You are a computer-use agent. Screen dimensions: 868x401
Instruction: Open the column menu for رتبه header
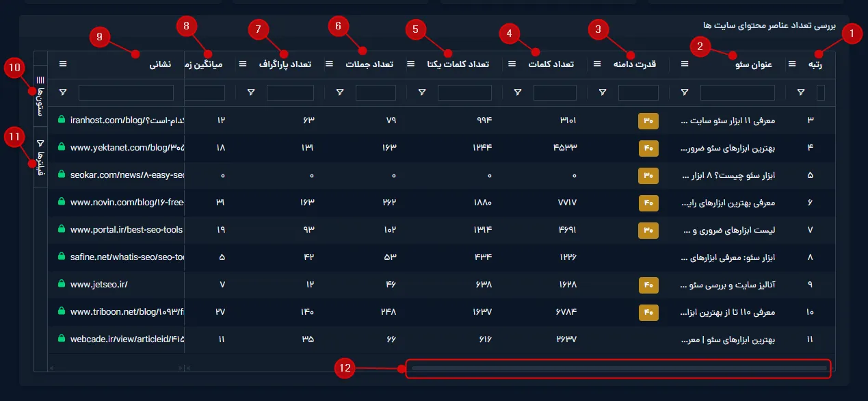point(792,64)
